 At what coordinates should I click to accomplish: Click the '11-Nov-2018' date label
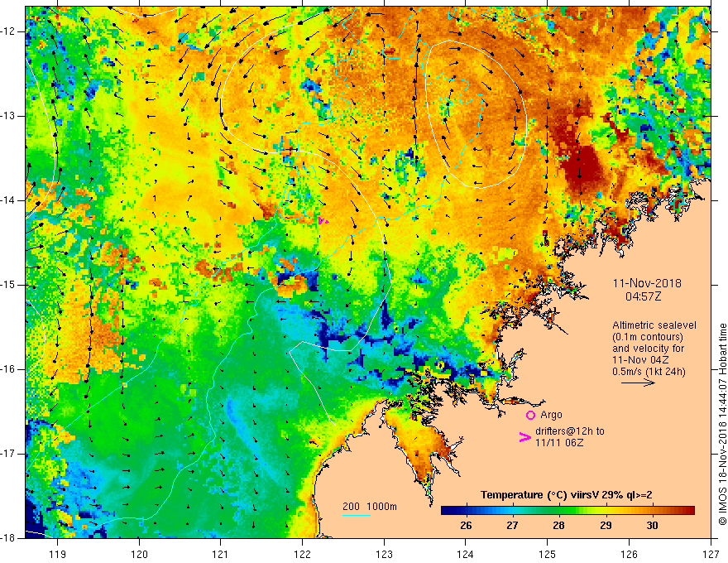647,283
